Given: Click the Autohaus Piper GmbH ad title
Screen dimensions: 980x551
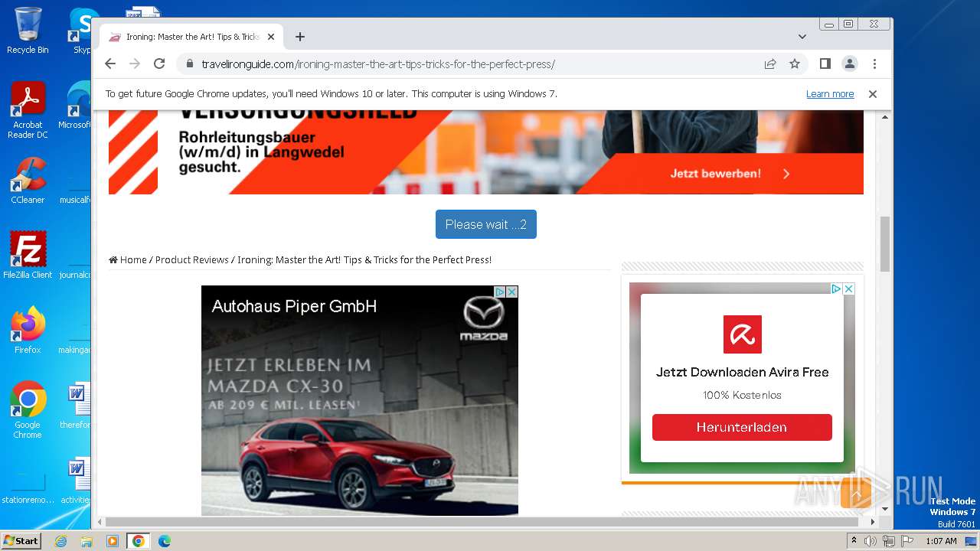Looking at the screenshot, I should coord(294,306).
